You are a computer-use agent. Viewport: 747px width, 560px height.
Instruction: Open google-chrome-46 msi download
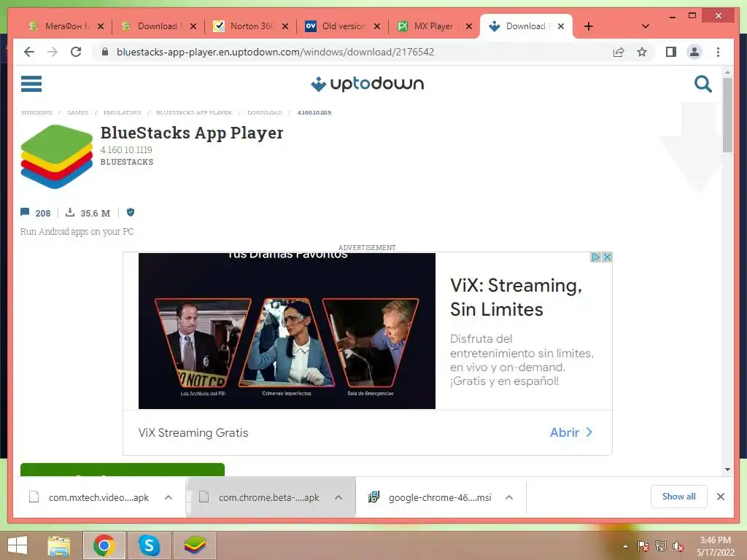(x=430, y=497)
